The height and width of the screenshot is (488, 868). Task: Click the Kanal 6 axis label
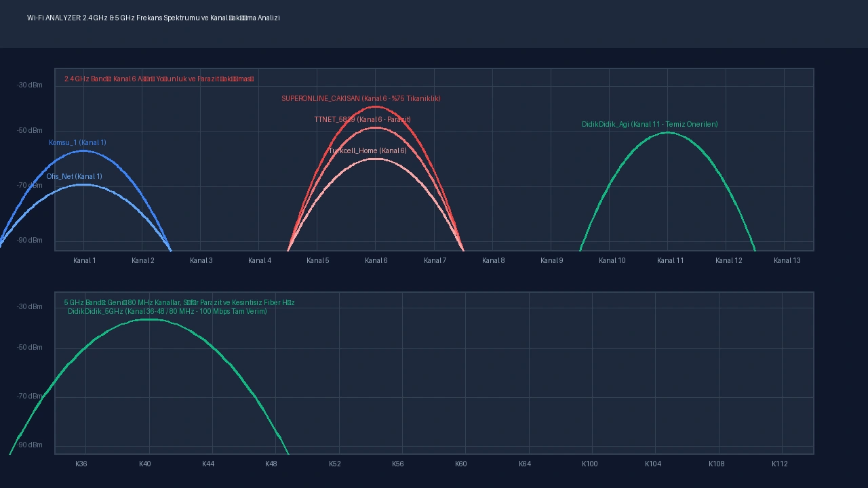(x=376, y=260)
